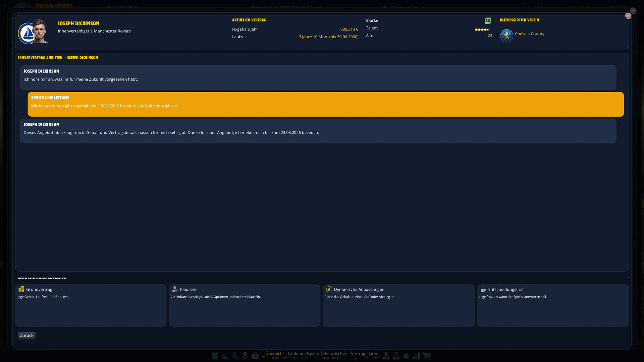Click the Klauseln person icon
Viewport: 644px width, 362px height.
(175, 289)
